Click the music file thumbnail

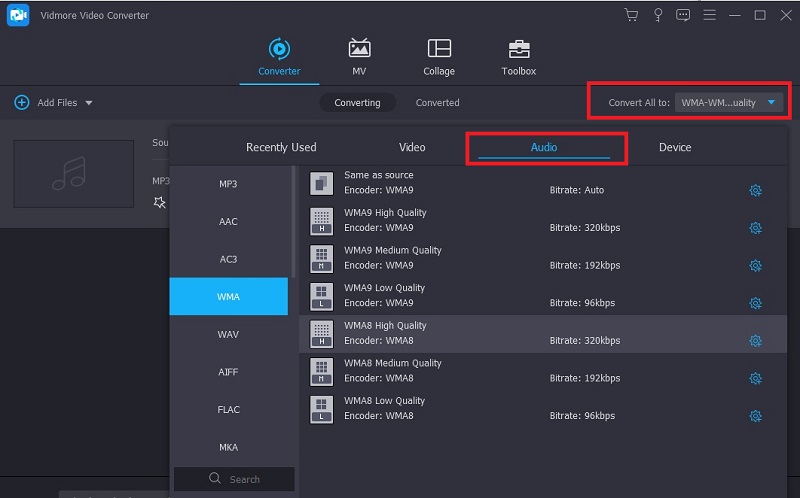[x=73, y=174]
